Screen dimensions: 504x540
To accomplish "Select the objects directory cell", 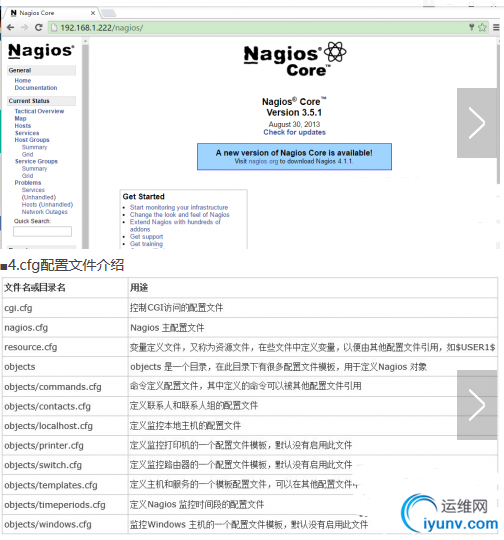I will (x=65, y=367).
